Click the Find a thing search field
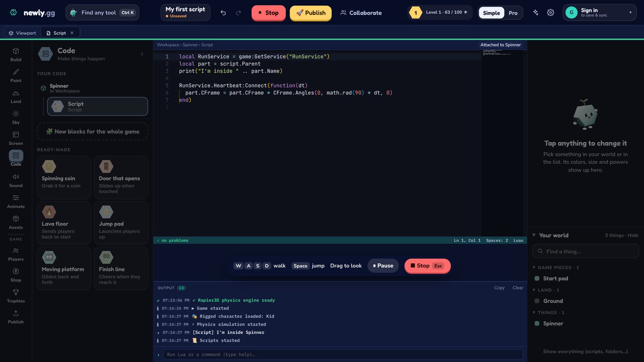Viewport: 644px width, 362px height. (586, 251)
